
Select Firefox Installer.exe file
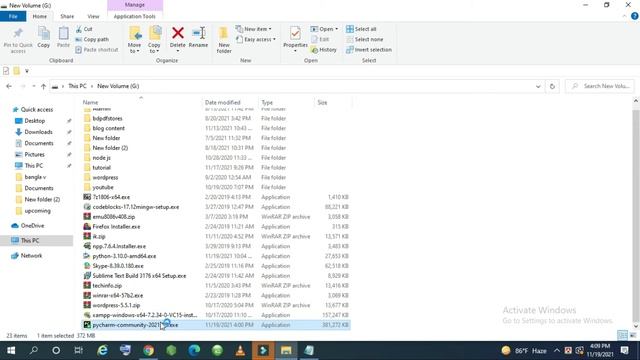(116, 227)
